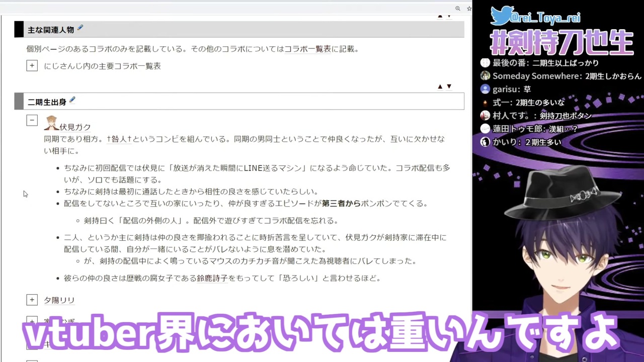Viewport: 644px width, 362px height.
Task: Expand the partially visible section below 夕陽リリ
Action: [32, 321]
